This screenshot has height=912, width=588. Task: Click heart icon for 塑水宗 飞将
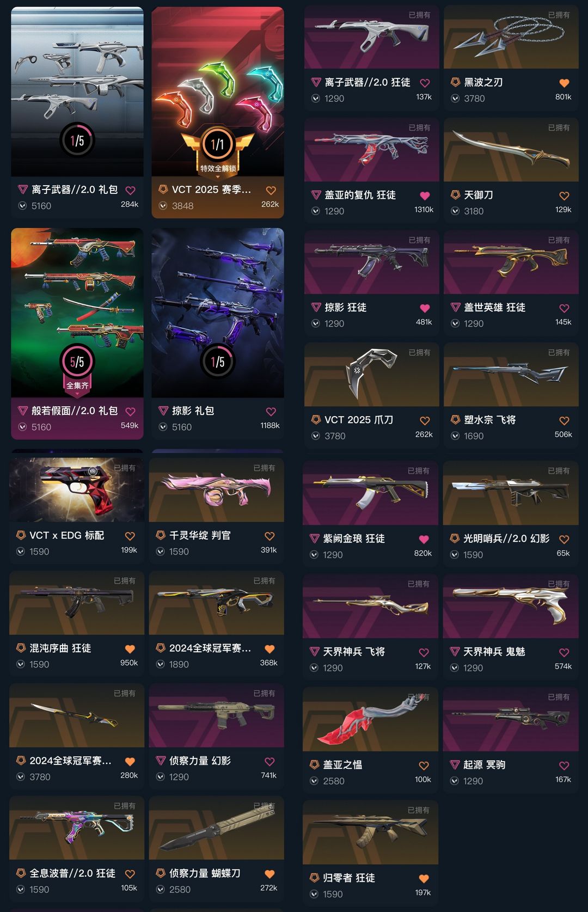point(564,420)
